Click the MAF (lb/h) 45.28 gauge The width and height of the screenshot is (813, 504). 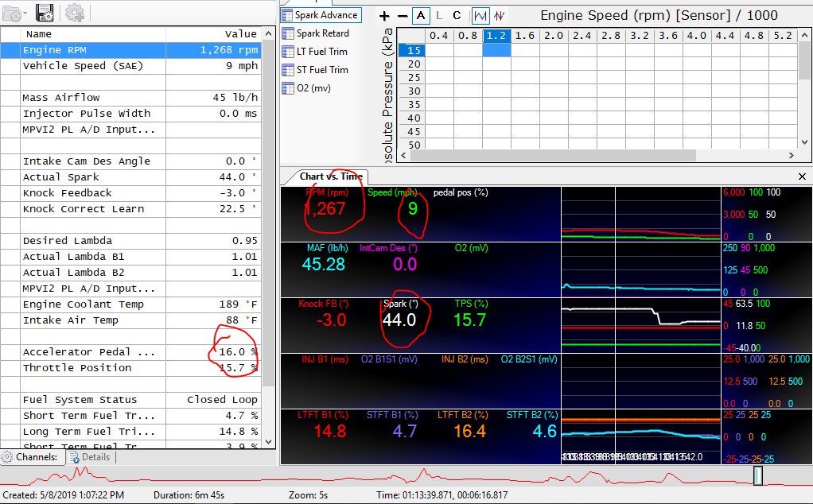click(x=324, y=258)
